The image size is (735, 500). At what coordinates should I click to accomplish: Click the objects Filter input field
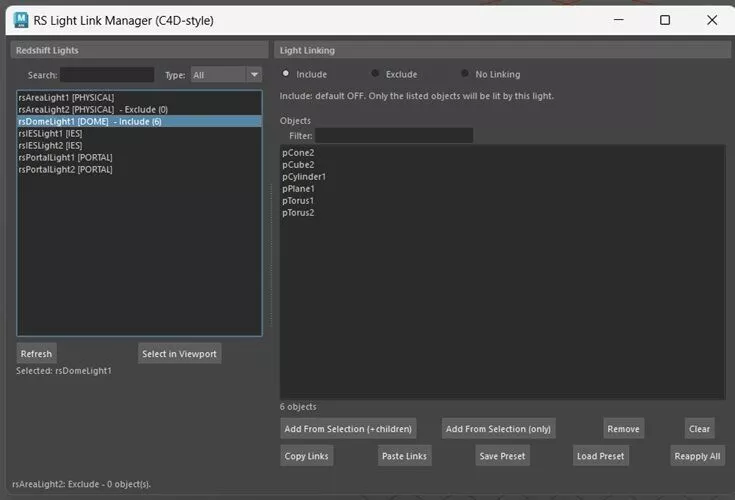coord(394,135)
